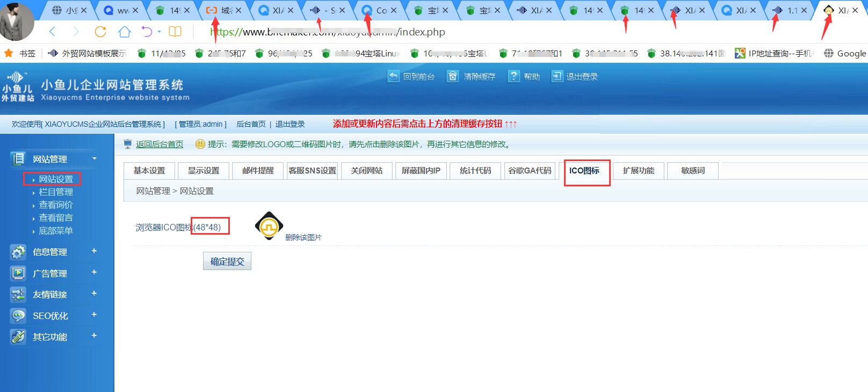This screenshot has width=868, height=392.
Task: Open the bookmarks book icon
Action: (x=175, y=32)
